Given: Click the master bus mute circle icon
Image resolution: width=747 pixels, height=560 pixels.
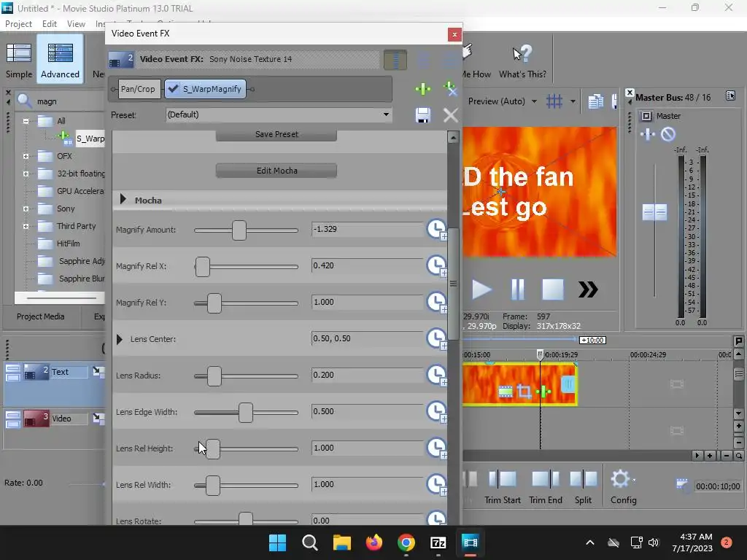Looking at the screenshot, I should pos(668,134).
